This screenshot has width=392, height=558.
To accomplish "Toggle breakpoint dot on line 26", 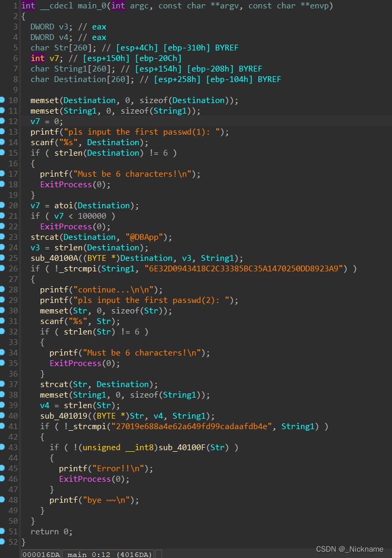I will [x=2, y=268].
